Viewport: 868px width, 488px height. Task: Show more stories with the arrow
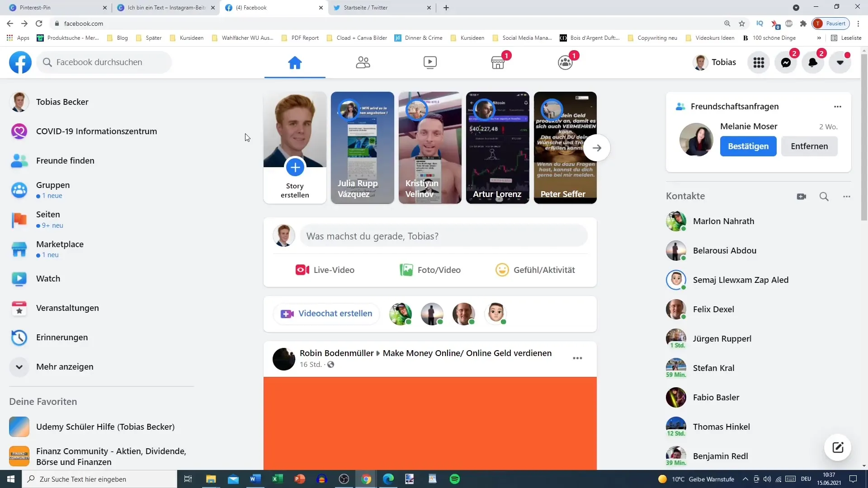[x=597, y=148]
